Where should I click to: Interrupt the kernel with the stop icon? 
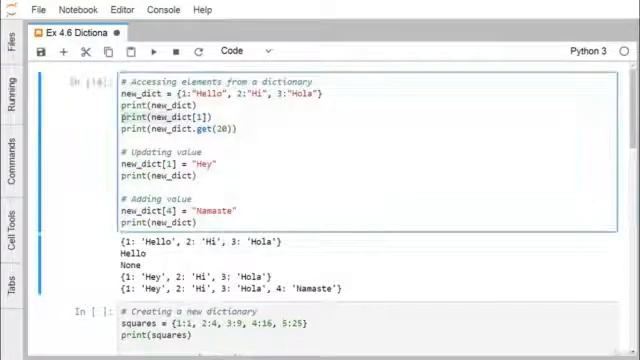point(176,52)
